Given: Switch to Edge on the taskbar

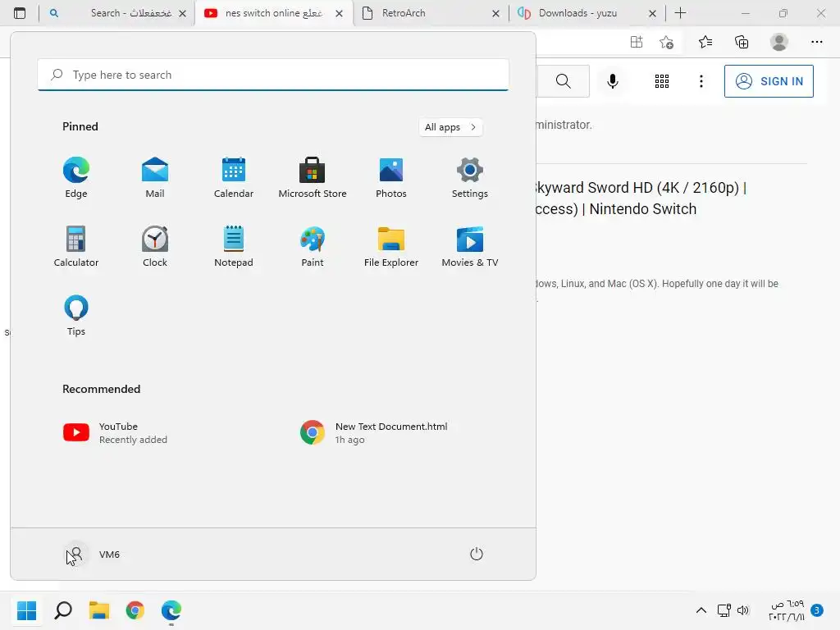Looking at the screenshot, I should coord(171,610).
